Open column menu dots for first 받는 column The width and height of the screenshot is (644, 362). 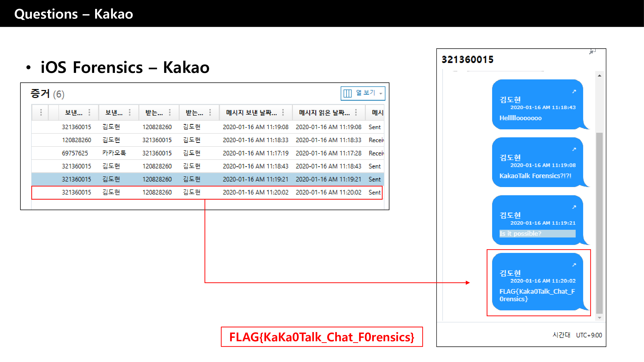170,112
